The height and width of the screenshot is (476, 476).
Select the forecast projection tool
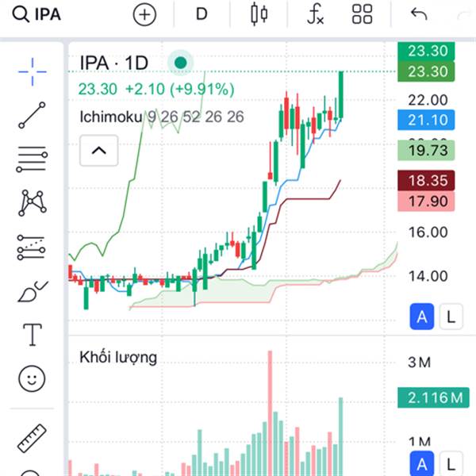point(31,248)
